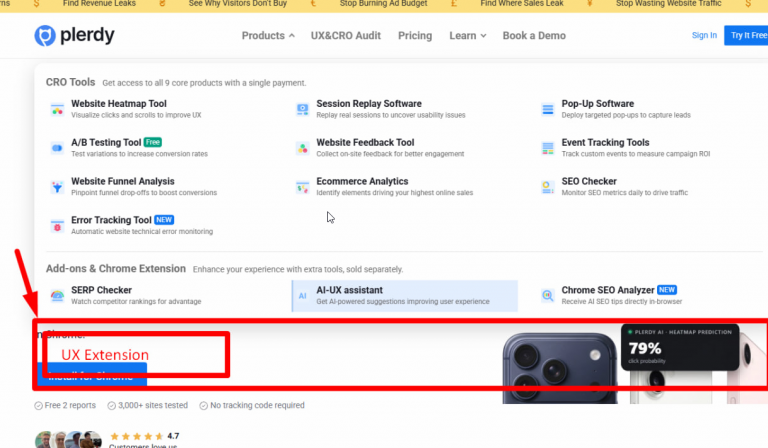The image size is (768, 448).
Task: Click the SERP Checker icon
Action: 57,296
